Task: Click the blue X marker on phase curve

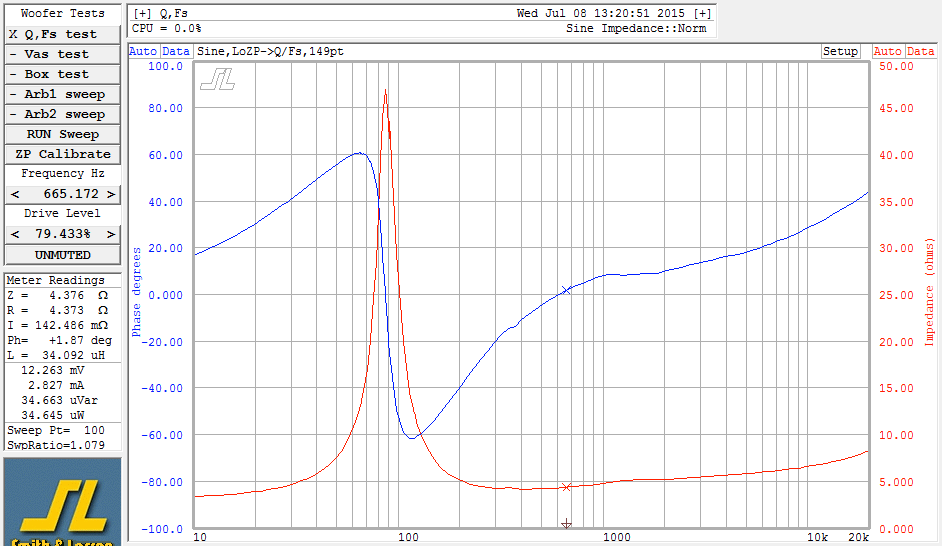Action: click(x=565, y=290)
